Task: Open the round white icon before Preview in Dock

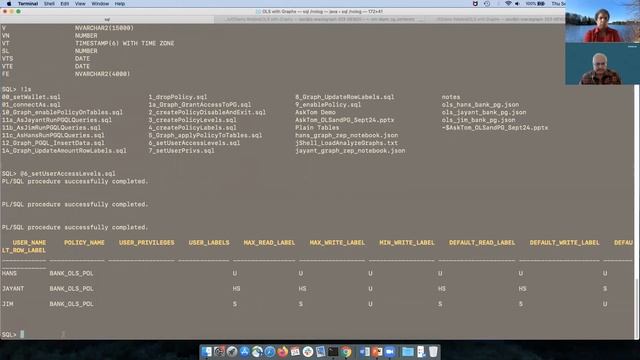Action: click(308, 351)
